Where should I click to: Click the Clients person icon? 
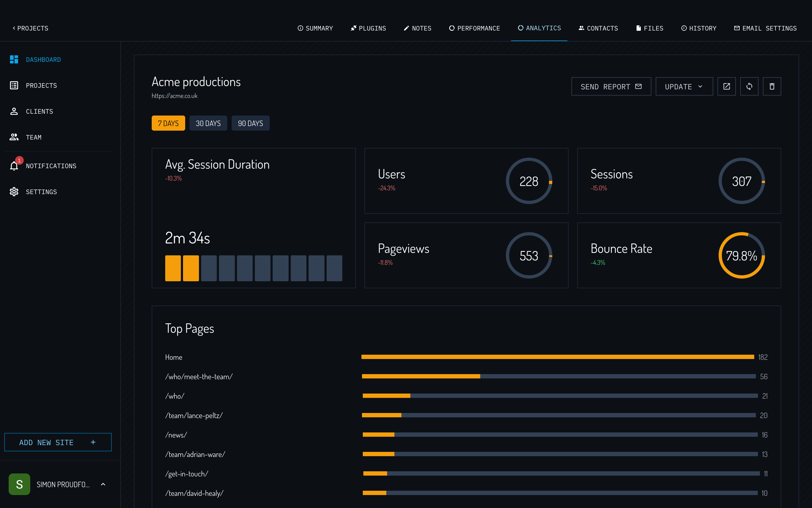coord(14,111)
